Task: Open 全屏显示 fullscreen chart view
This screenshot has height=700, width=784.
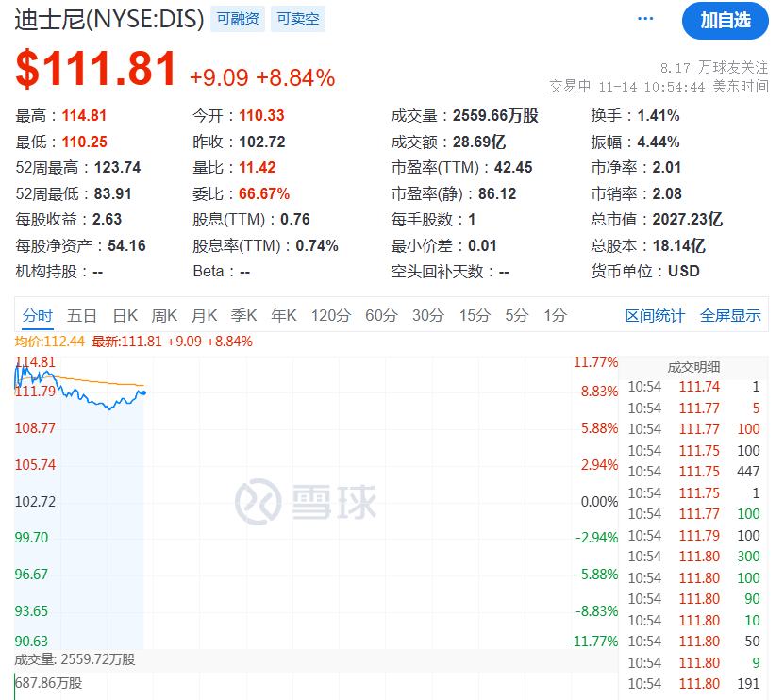Action: click(731, 317)
